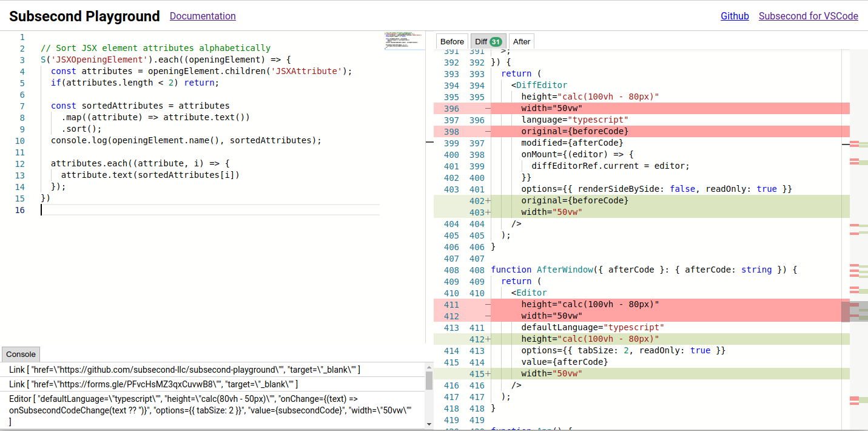Click the minus marker on removed line 396
Viewport: 868px width, 431px height.
pos(487,109)
